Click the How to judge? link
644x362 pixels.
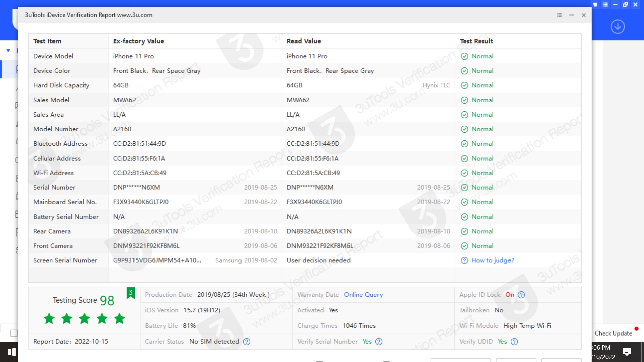pos(492,260)
